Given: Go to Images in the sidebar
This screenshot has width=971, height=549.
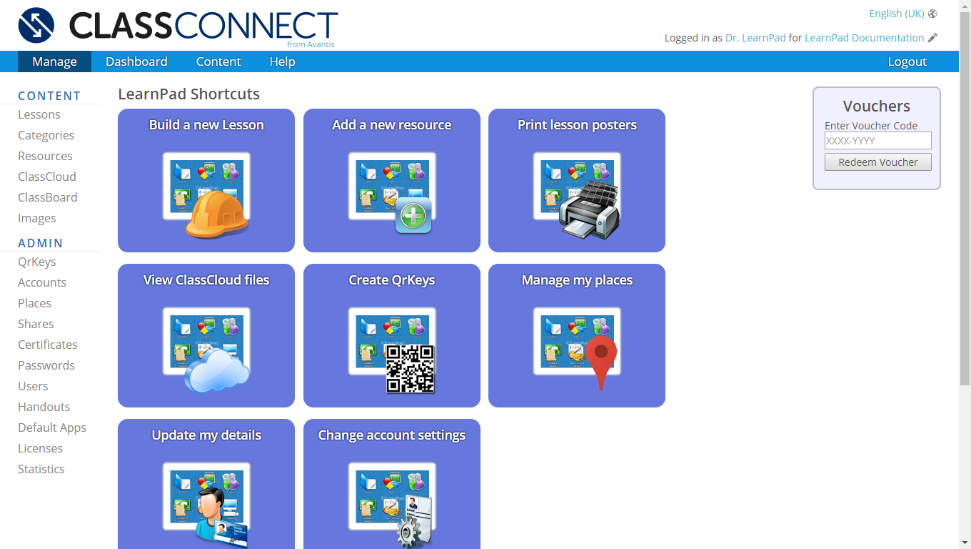Looking at the screenshot, I should coord(37,218).
